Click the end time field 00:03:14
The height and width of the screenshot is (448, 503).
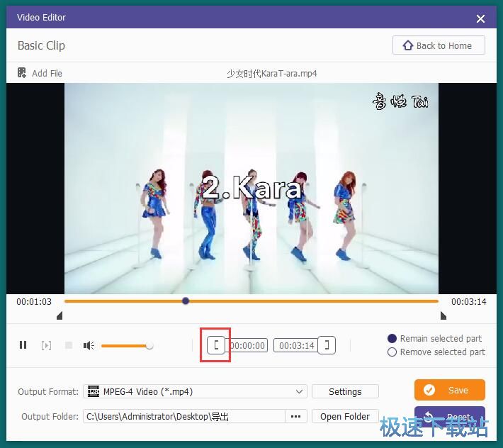[x=295, y=345]
